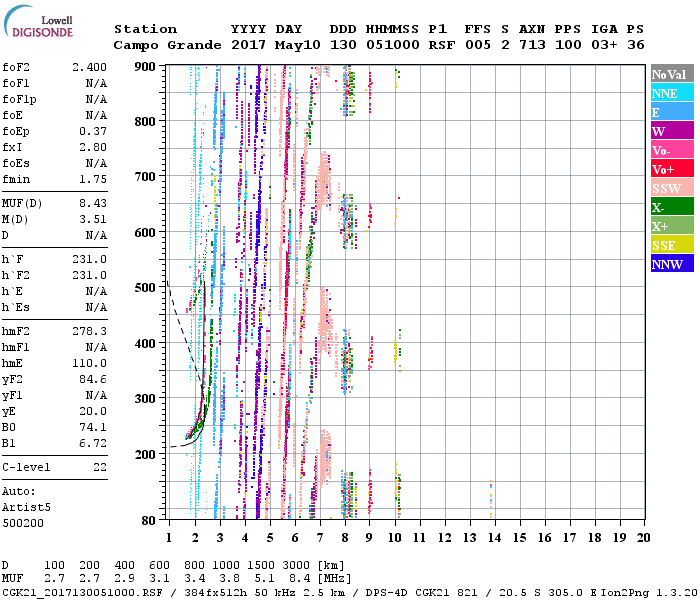Select the NNW dark blue legend entry

(x=671, y=264)
